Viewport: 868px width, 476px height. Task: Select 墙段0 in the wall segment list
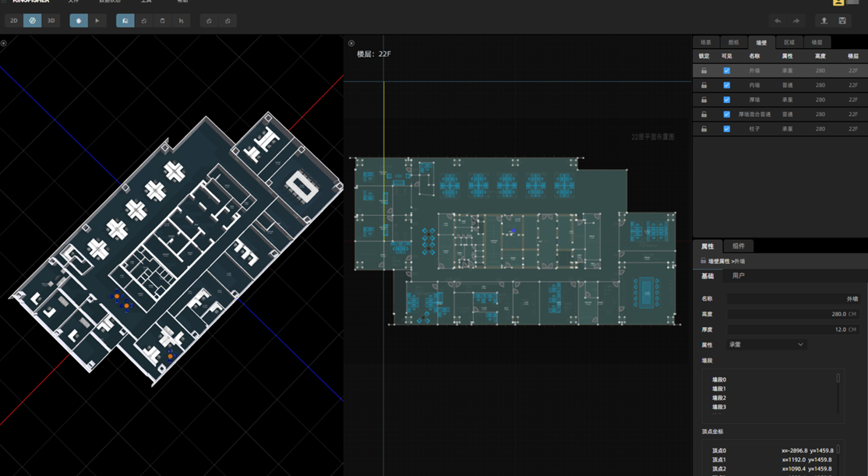tap(719, 379)
